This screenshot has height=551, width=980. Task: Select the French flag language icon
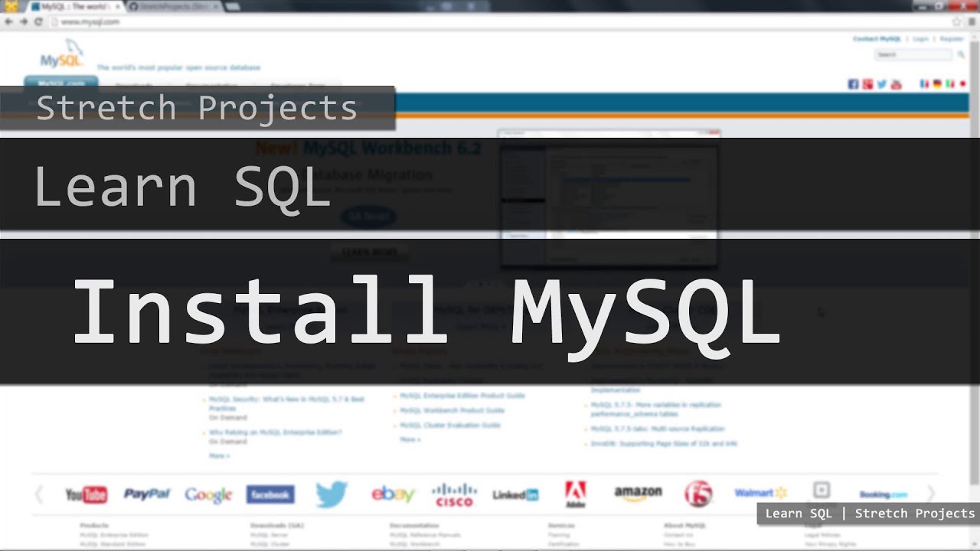(x=924, y=84)
